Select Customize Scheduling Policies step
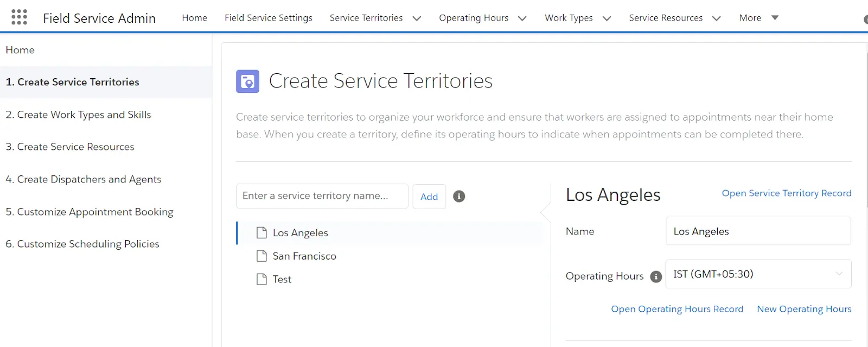The height and width of the screenshot is (347, 868). 82,244
